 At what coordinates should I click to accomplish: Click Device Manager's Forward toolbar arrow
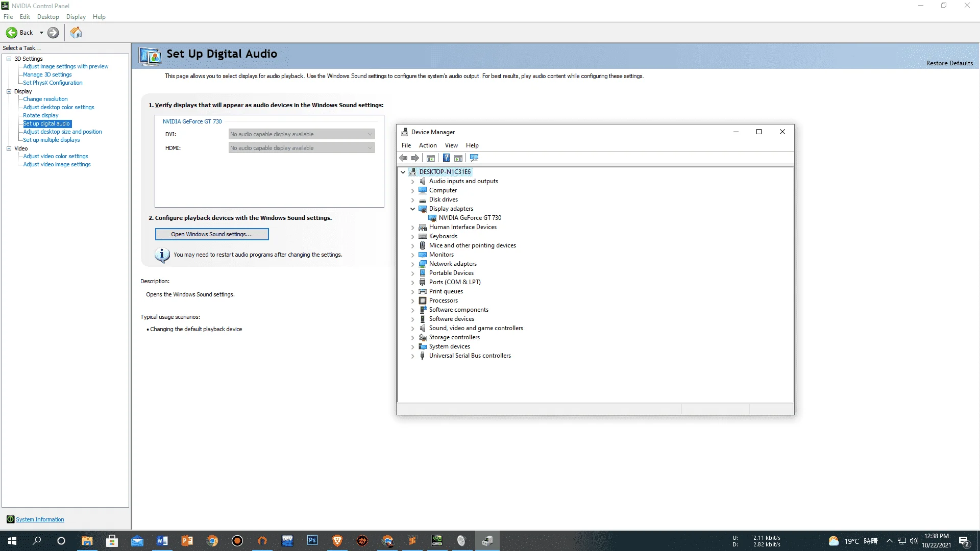(415, 158)
